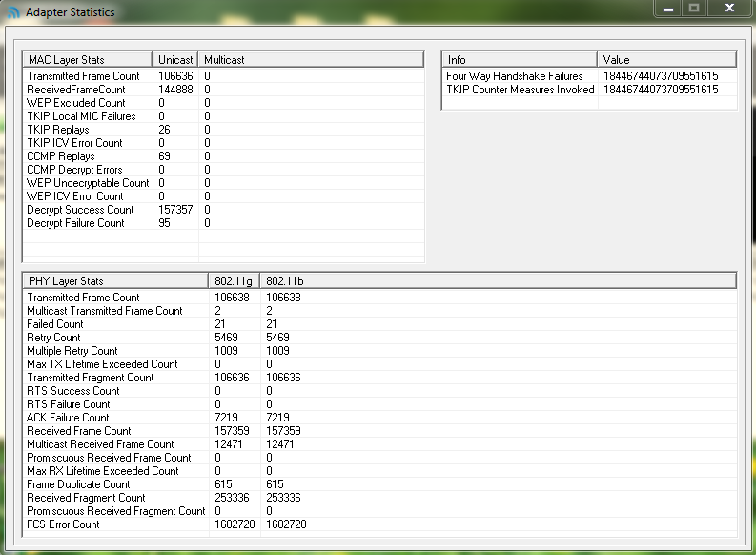Click the Adapter Statistics title bar icon
The height and width of the screenshot is (555, 756).
tap(13, 12)
